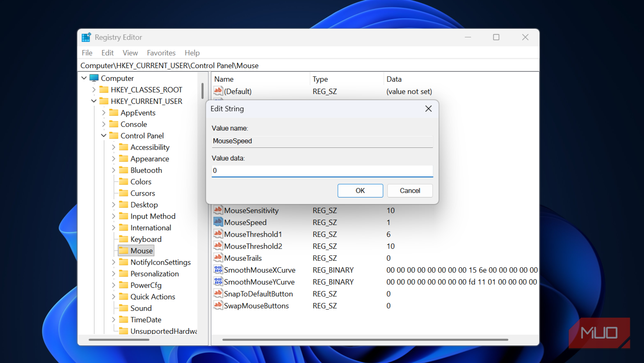Click the values pane horizontal scrollbar
Screen dimensions: 644x363
pyautogui.click(x=365, y=340)
